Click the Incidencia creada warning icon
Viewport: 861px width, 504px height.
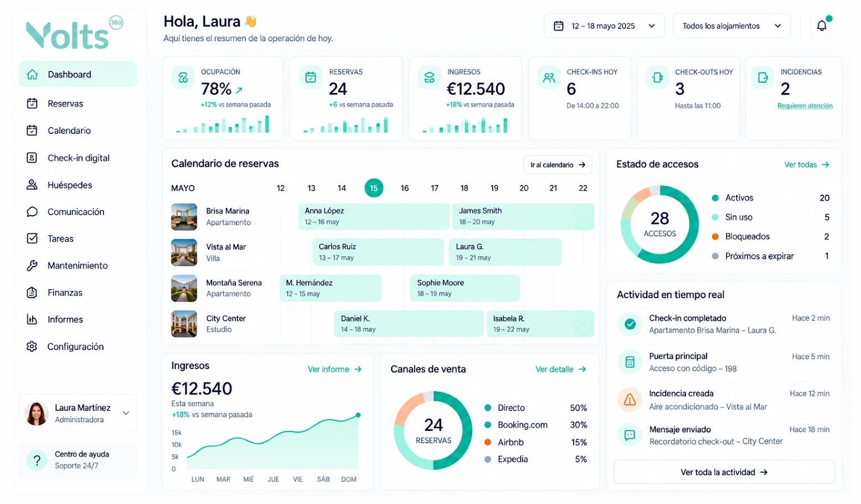[630, 399]
